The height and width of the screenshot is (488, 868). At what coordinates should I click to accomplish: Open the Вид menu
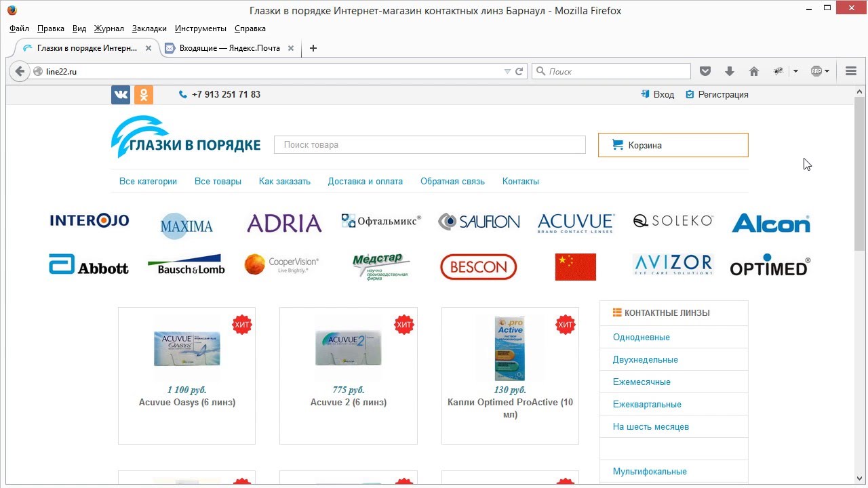79,28
